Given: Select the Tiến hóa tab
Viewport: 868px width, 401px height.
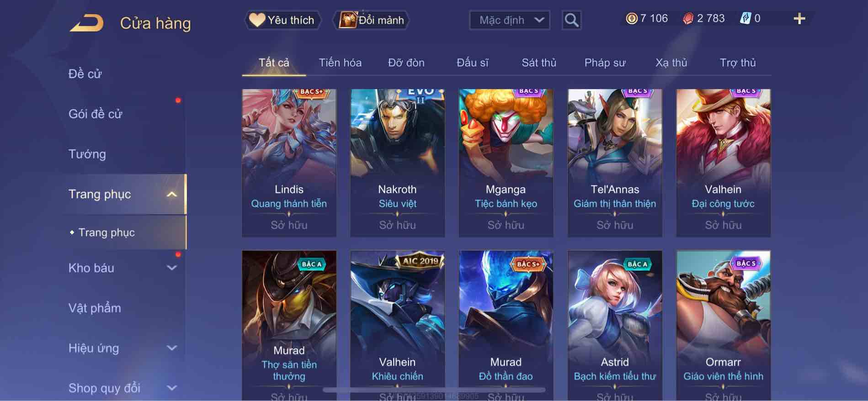Looking at the screenshot, I should (x=340, y=63).
